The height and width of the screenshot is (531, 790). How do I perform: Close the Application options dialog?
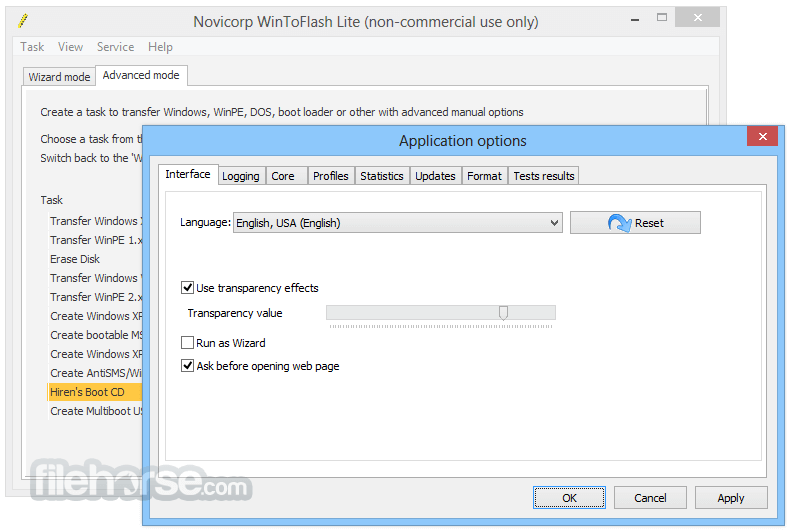(x=762, y=137)
